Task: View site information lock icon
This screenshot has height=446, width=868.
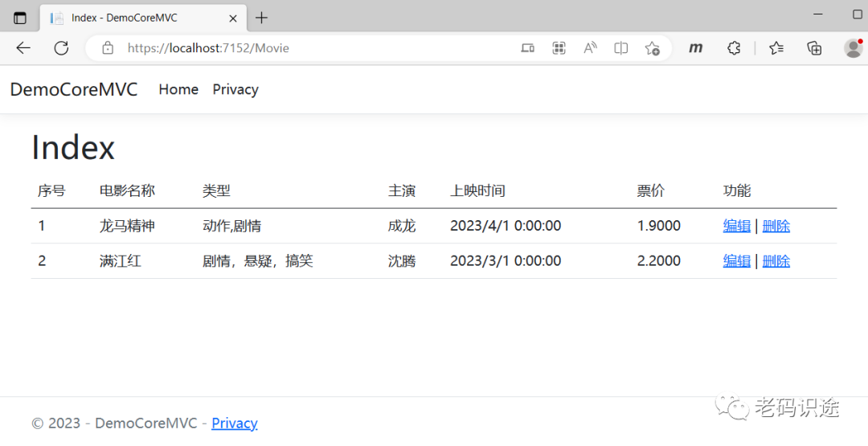Action: pos(108,48)
